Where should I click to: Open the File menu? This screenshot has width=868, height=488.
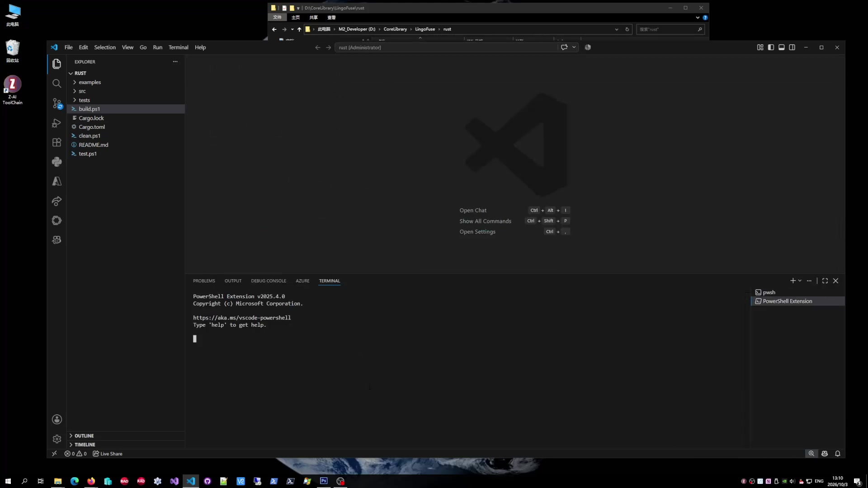tap(68, 47)
